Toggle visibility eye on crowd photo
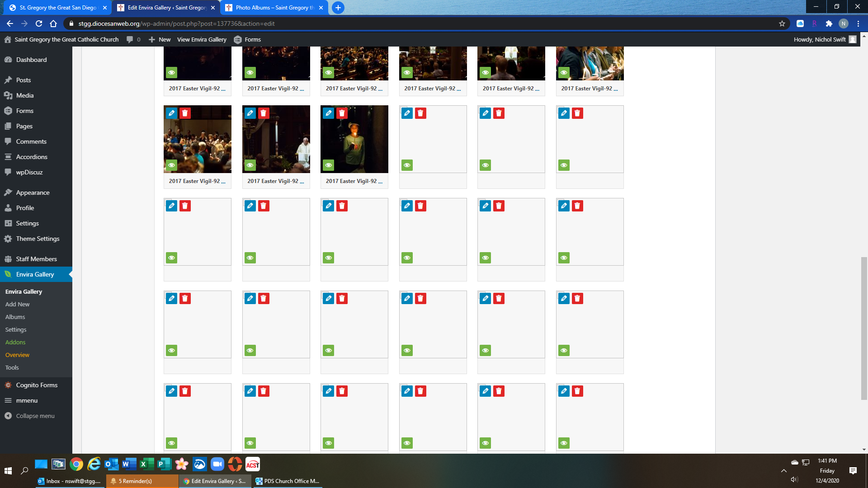The width and height of the screenshot is (868, 488). click(x=171, y=165)
